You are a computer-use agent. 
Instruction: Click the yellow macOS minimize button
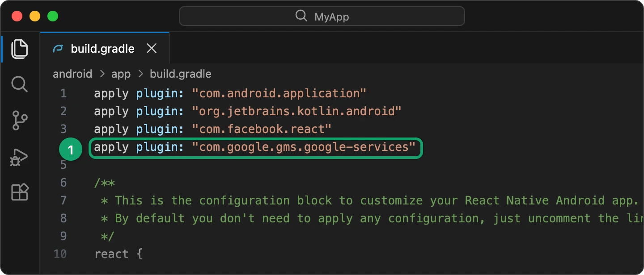pos(35,17)
